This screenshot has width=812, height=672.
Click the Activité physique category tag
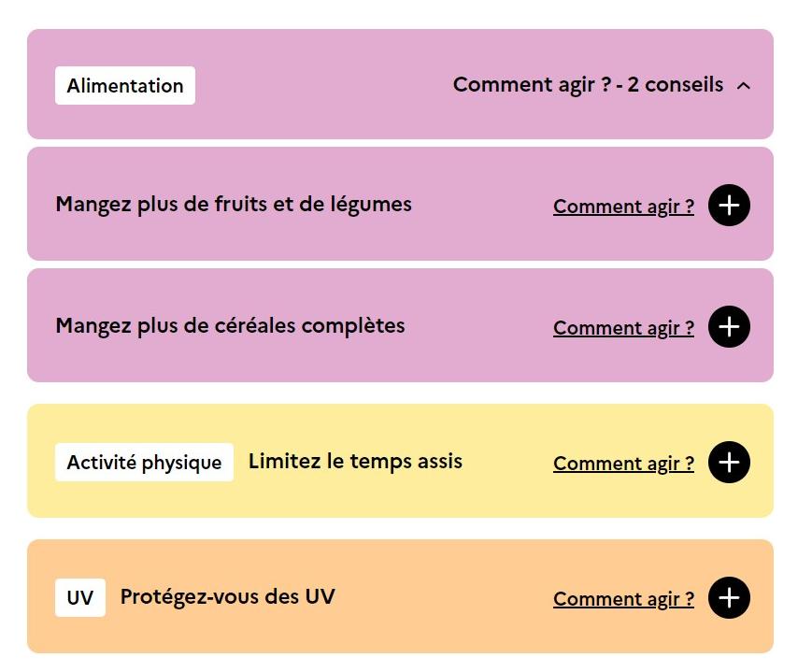(x=144, y=463)
